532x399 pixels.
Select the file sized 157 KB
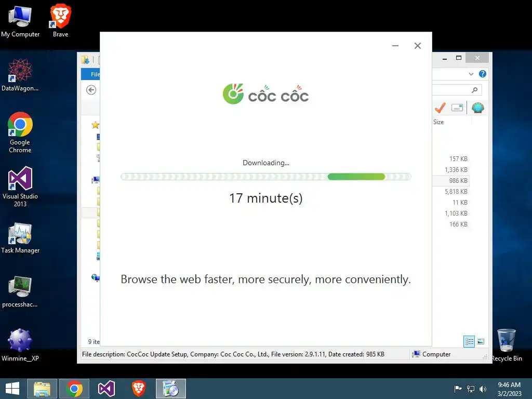(458, 159)
